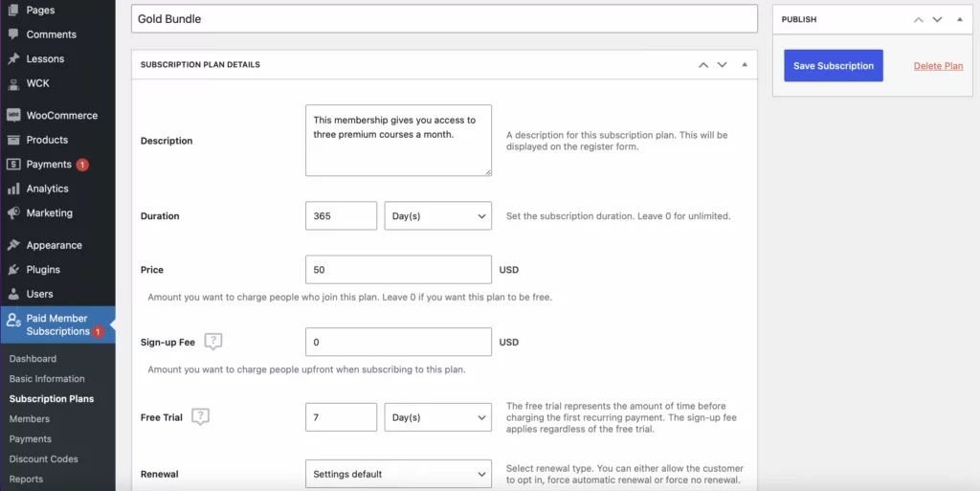Viewport: 980px width, 491px height.
Task: Open the Renewal Settings default dropdown
Action: pyautogui.click(x=399, y=474)
